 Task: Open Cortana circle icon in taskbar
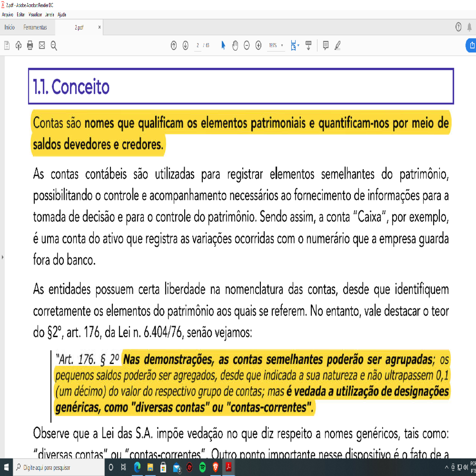[x=111, y=467]
